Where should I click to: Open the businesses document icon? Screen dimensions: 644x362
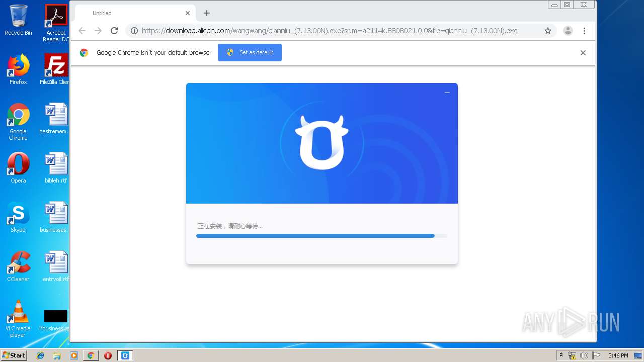click(x=54, y=217)
